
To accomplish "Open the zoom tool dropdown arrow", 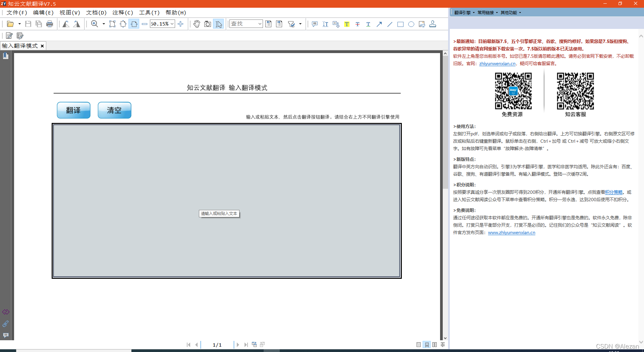I will [104, 24].
